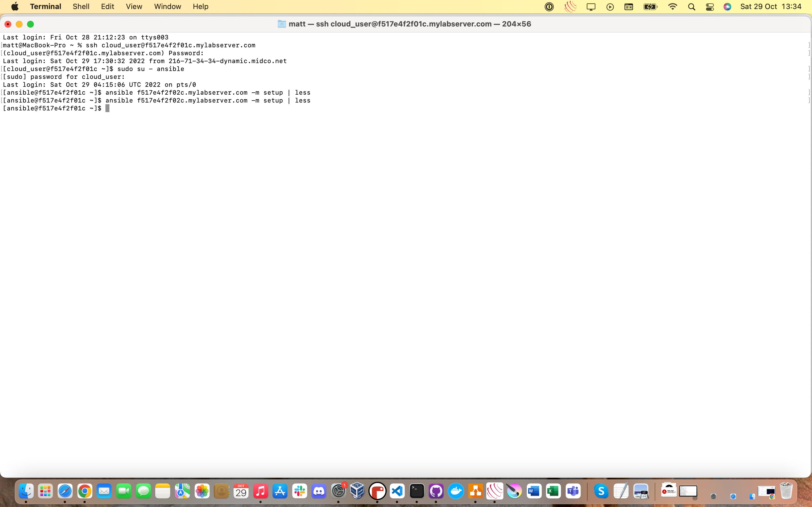
Task: Click the Siri icon in the menu bar
Action: pyautogui.click(x=727, y=7)
